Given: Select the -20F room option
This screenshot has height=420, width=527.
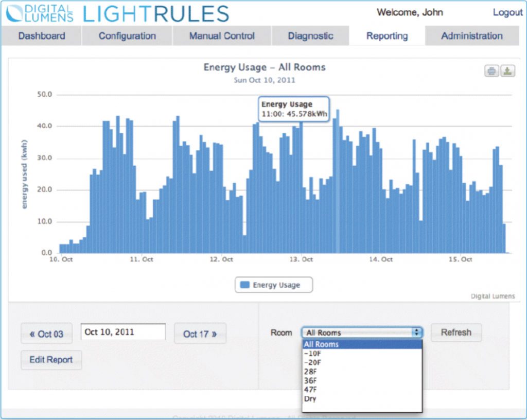Looking at the screenshot, I should (x=362, y=362).
